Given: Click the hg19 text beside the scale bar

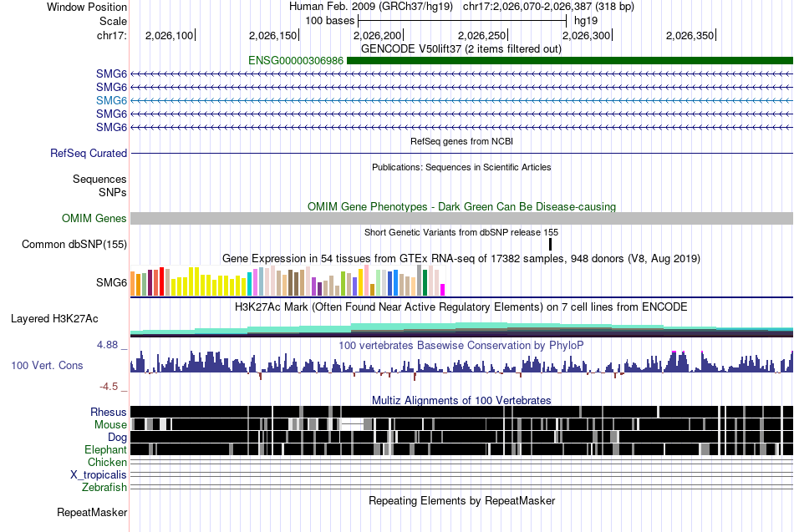Looking at the screenshot, I should (586, 21).
